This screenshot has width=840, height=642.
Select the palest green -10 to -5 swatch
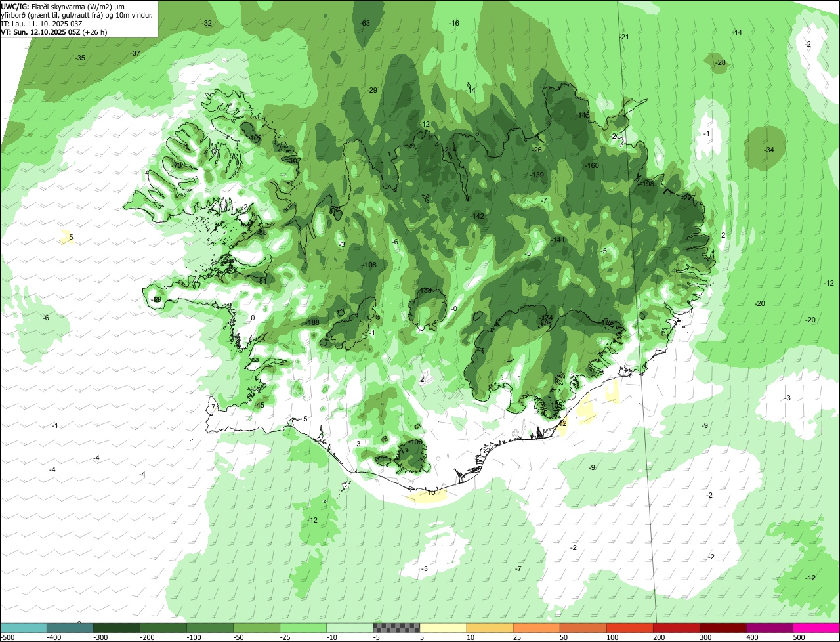pos(349,628)
